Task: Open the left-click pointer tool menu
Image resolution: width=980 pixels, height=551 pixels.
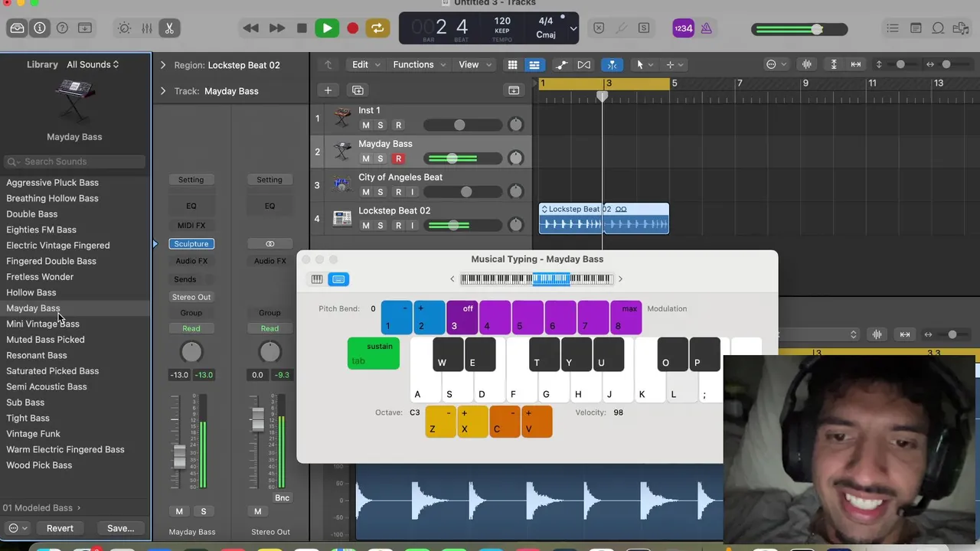Action: coord(644,65)
